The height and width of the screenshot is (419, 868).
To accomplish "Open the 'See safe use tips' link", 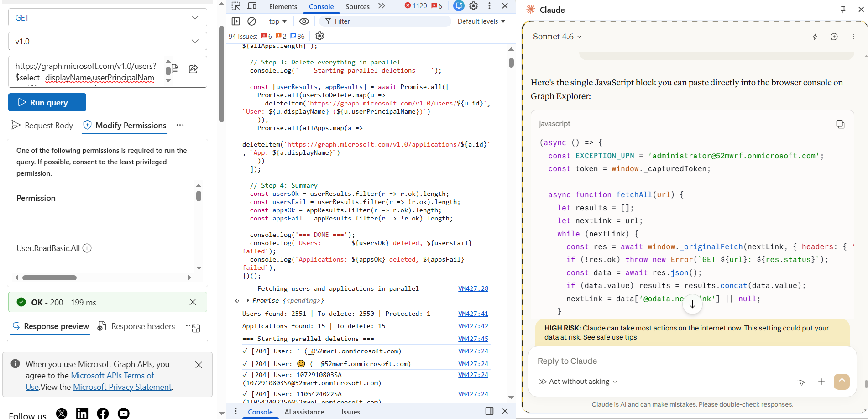I will pos(610,337).
